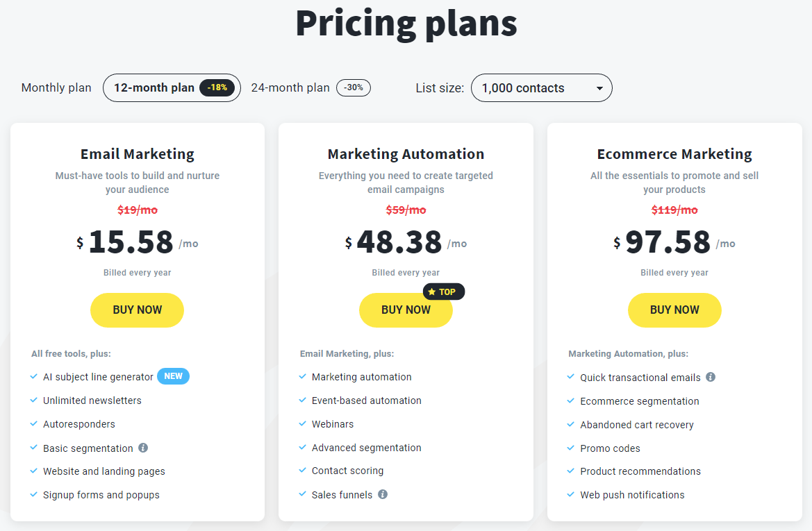Image resolution: width=812 pixels, height=531 pixels.
Task: Buy the Email Marketing plan
Action: pos(137,310)
